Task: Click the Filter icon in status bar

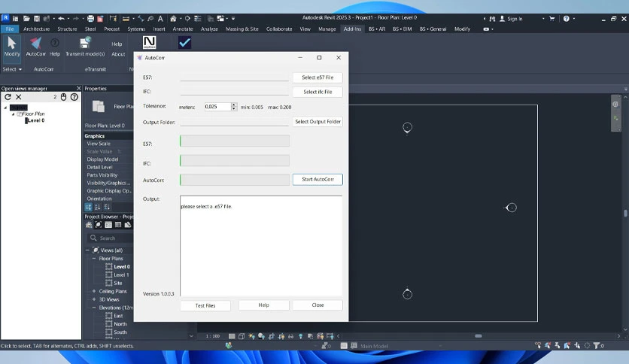Action: pos(597,345)
